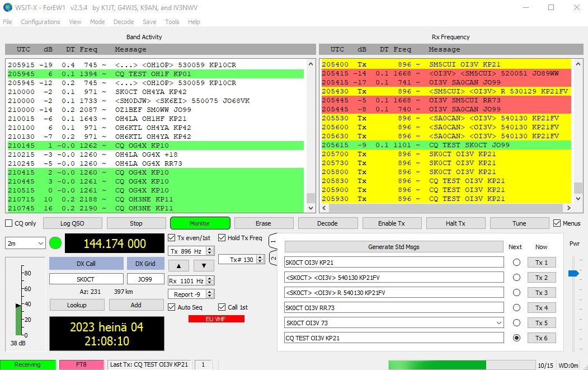This screenshot has width=588, height=370.
Task: Click the Pwr slider handle
Action: coord(574,273)
